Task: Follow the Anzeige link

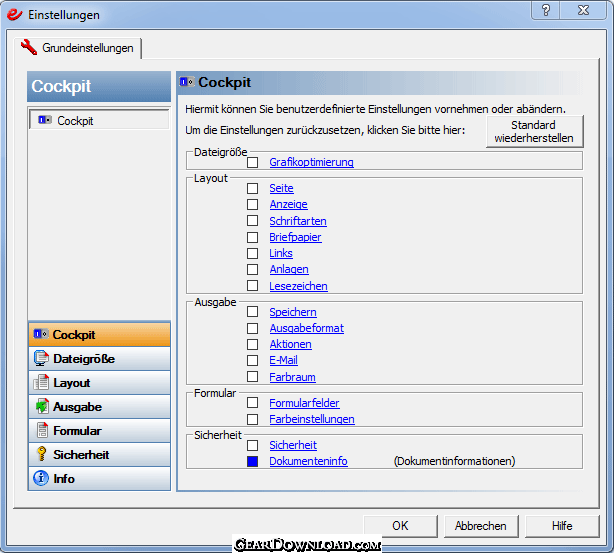Action: [x=289, y=204]
